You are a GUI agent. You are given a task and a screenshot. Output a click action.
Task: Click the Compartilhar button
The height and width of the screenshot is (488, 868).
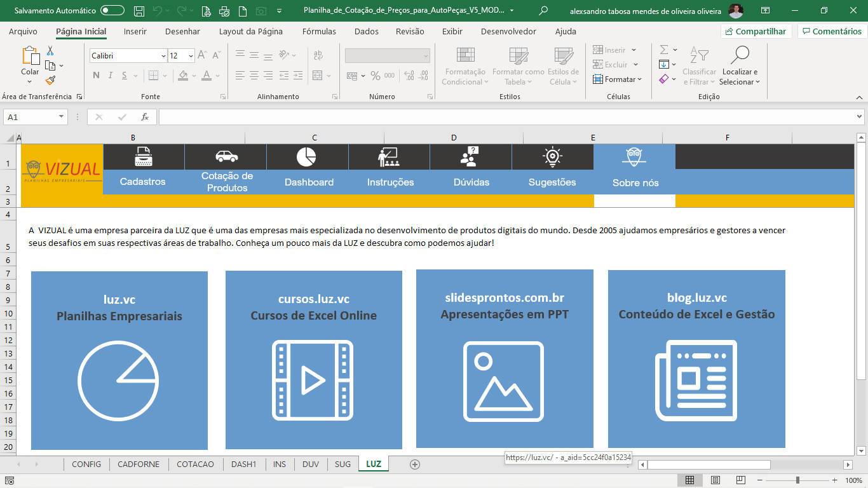pyautogui.click(x=755, y=31)
